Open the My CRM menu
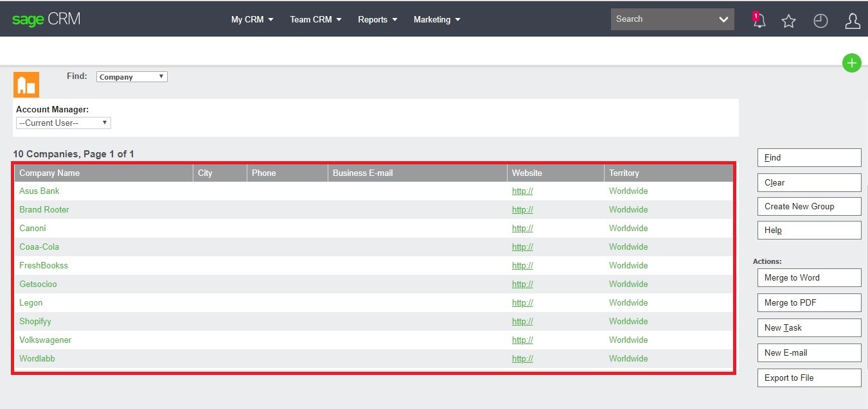Screen dimensions: 868x409 tap(252, 19)
